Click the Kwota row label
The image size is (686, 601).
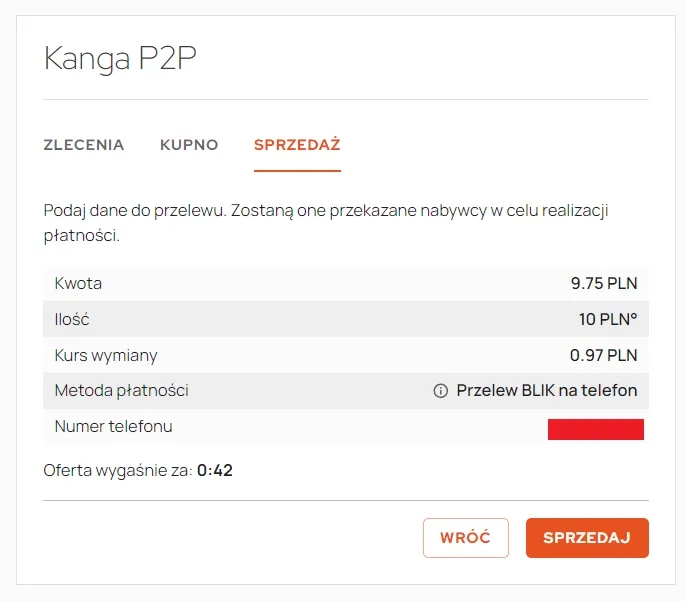coord(78,283)
